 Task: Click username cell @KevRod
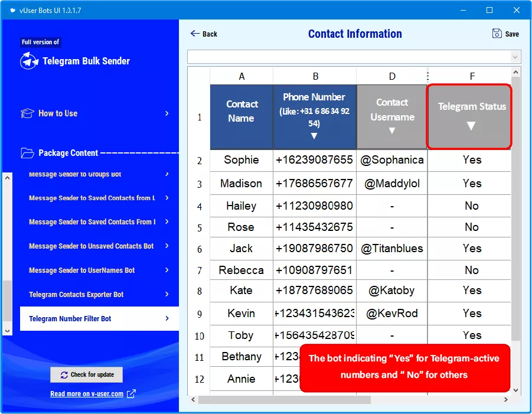(392, 313)
